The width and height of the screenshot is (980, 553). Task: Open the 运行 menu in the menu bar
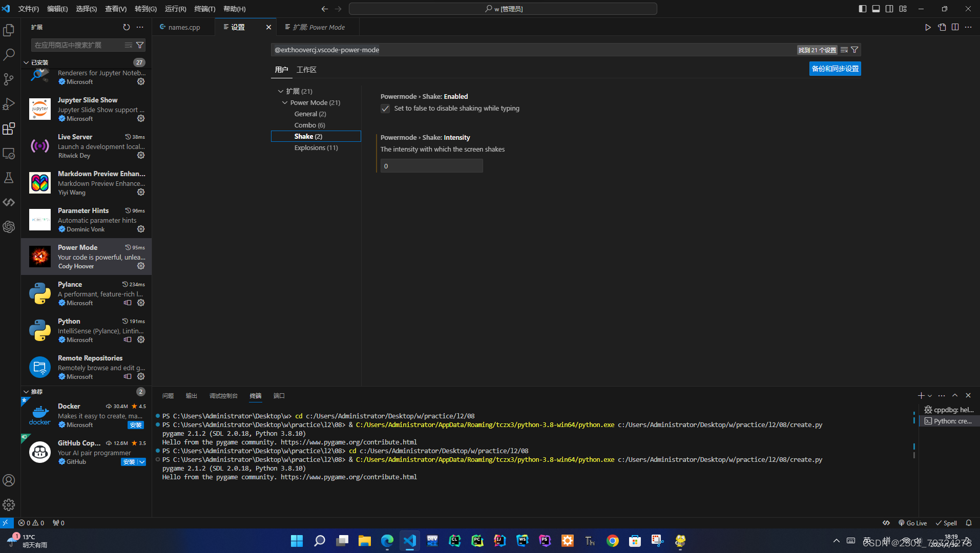coord(175,9)
